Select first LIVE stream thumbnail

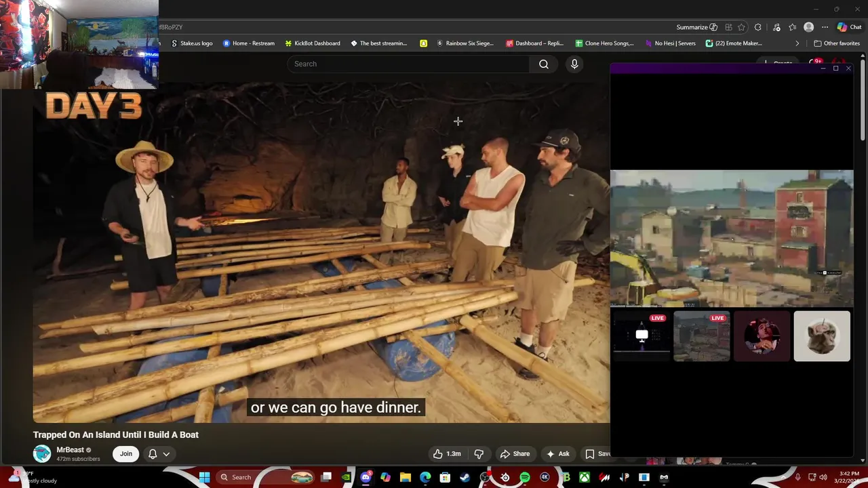pos(641,336)
